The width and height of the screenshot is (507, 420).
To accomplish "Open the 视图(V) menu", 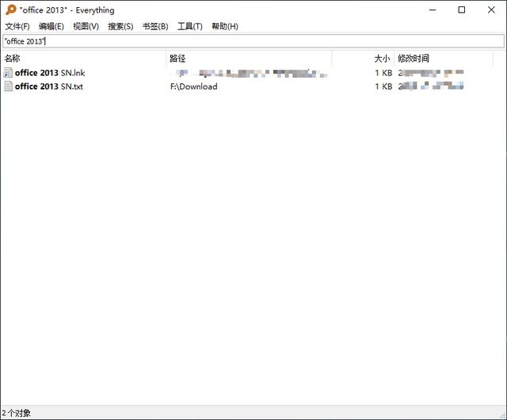I will 86,26.
